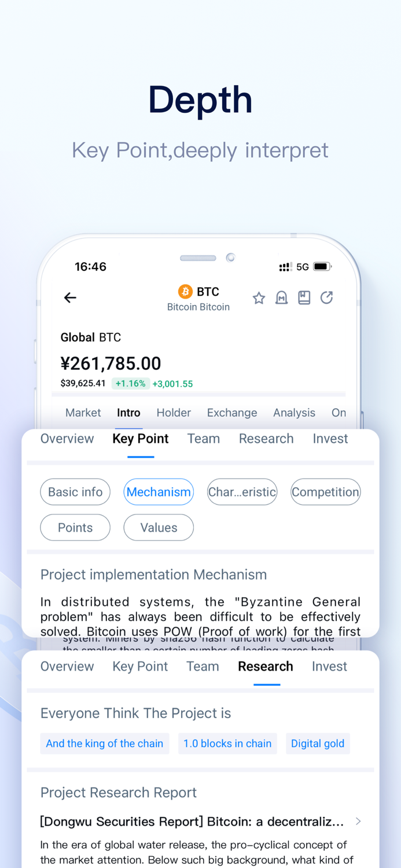Screen dimensions: 401x868
Task: Open the truncated On tab
Action: tap(339, 413)
